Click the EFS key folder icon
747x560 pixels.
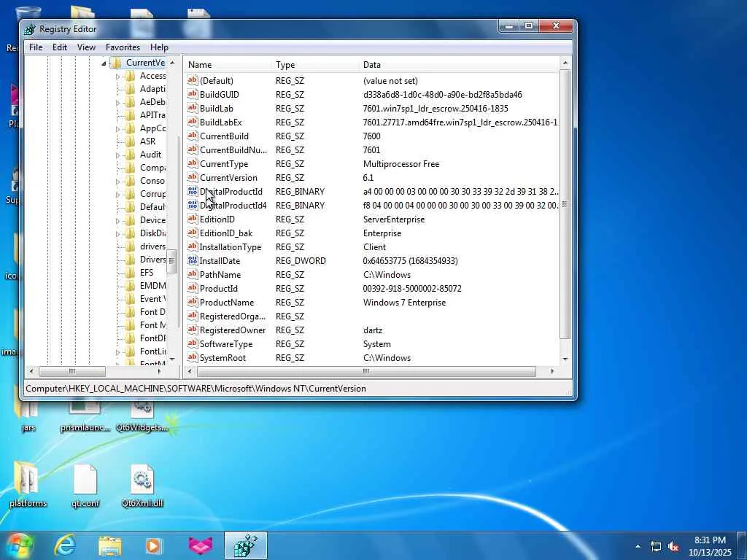130,273
